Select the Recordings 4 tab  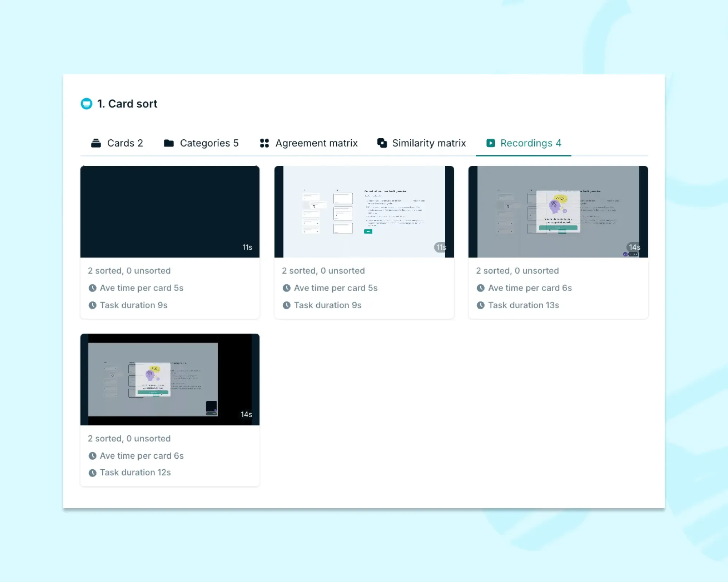[x=523, y=143]
